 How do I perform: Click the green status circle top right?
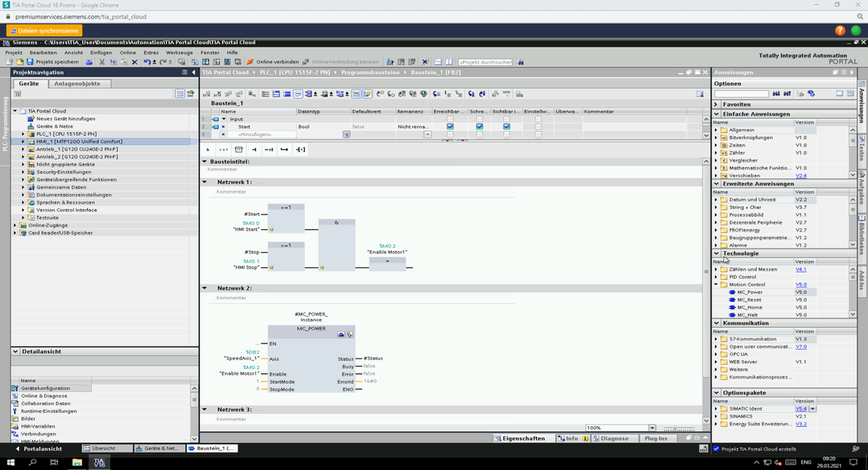pyautogui.click(x=856, y=30)
